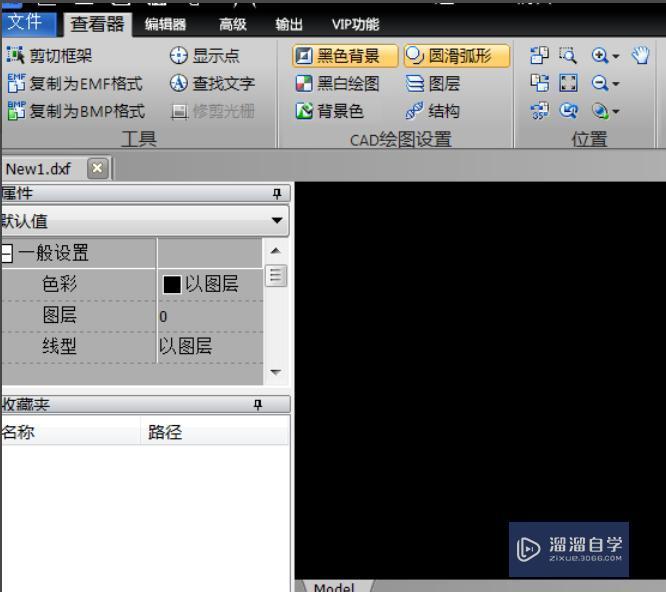This screenshot has height=592, width=666.
Task: Select the 剪切框架 clip frame tool
Action: [x=49, y=56]
